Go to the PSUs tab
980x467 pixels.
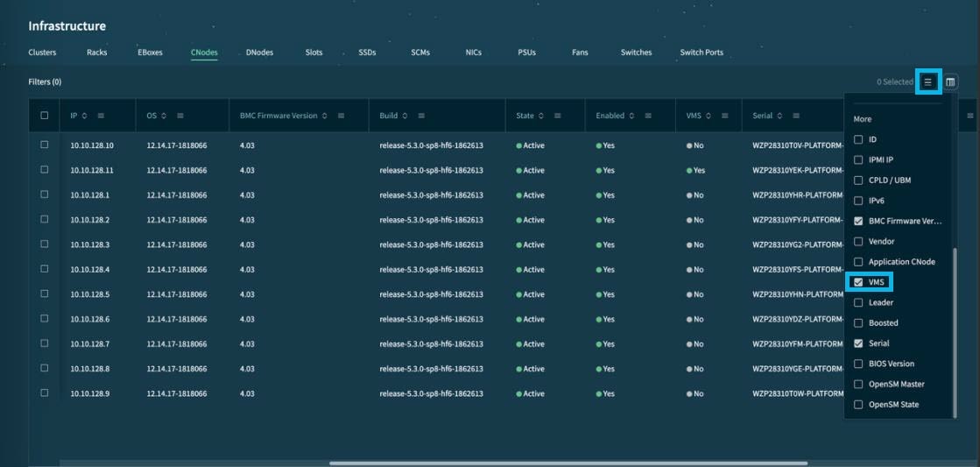pos(527,53)
